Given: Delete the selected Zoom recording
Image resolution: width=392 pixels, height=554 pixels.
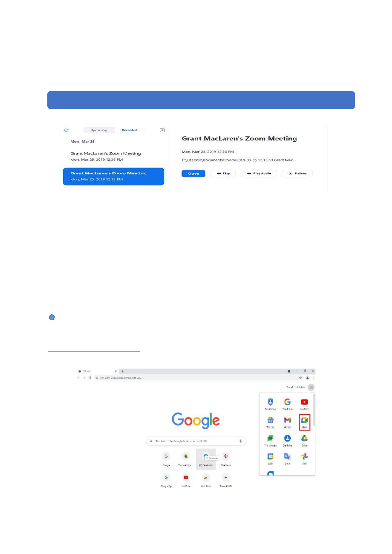Looking at the screenshot, I should tap(297, 174).
